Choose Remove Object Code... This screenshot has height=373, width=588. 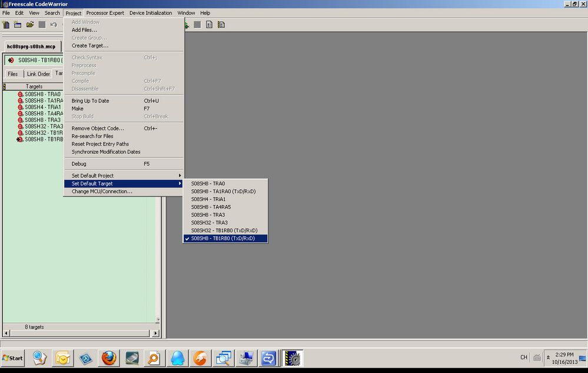(124, 128)
